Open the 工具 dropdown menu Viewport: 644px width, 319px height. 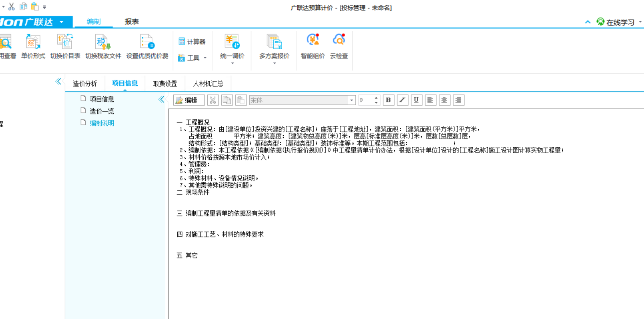coord(192,58)
